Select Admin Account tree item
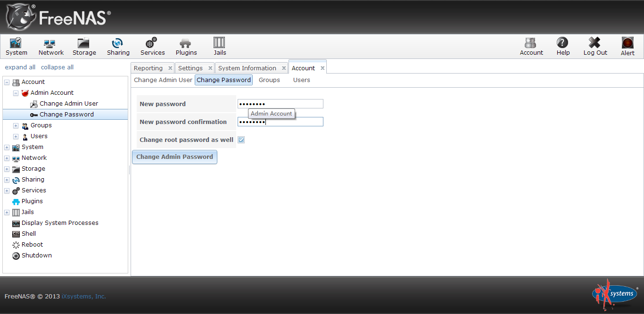 pos(52,93)
